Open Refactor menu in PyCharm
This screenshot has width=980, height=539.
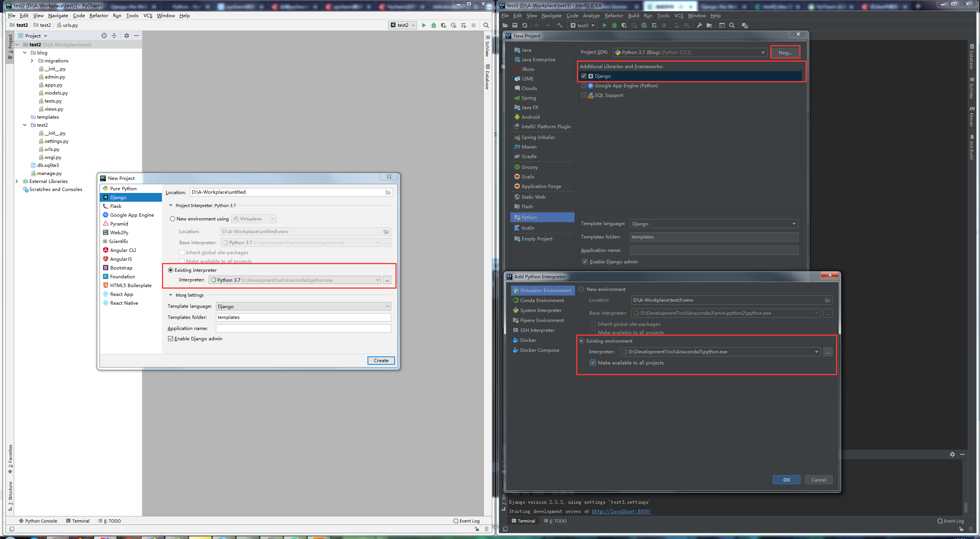[x=99, y=15]
